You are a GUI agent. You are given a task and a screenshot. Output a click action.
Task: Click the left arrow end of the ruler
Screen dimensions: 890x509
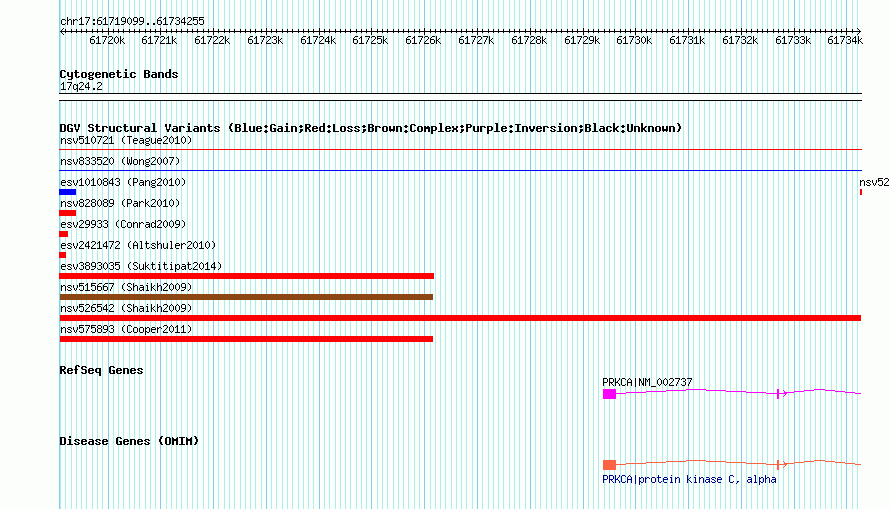click(62, 31)
